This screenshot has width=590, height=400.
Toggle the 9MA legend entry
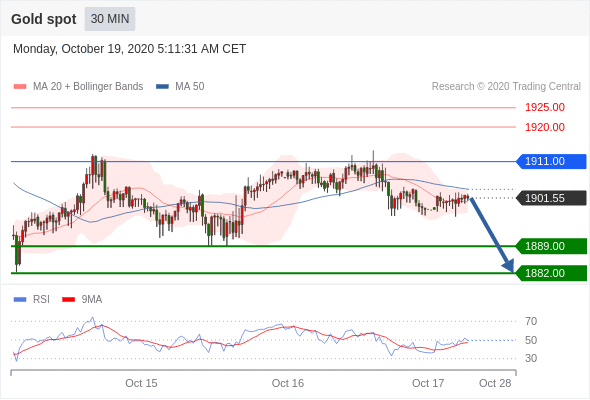pyautogui.click(x=82, y=300)
